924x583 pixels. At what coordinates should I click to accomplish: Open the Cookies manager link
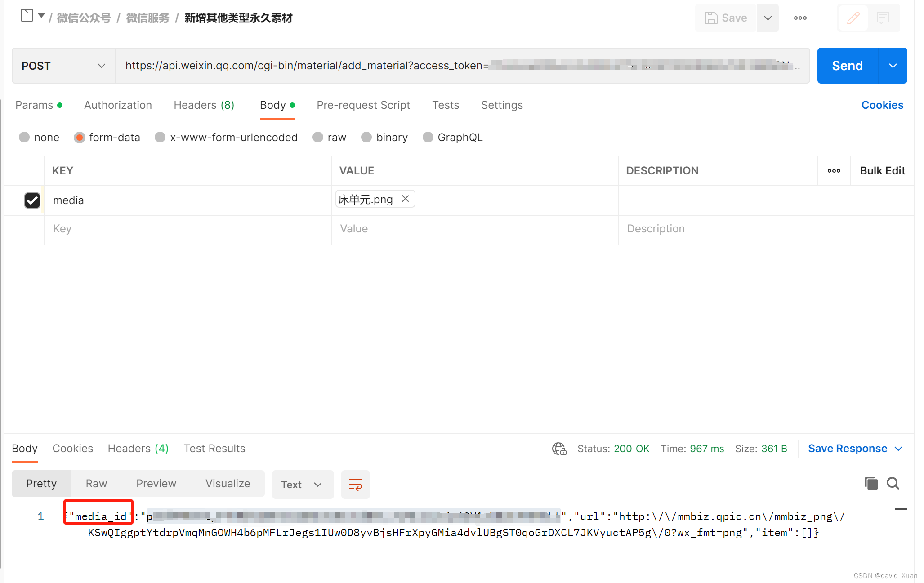coord(882,105)
